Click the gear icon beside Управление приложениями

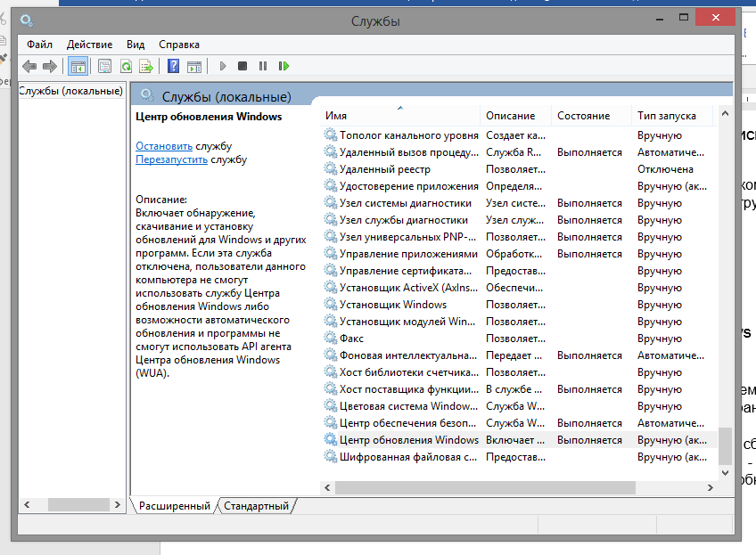click(x=330, y=254)
